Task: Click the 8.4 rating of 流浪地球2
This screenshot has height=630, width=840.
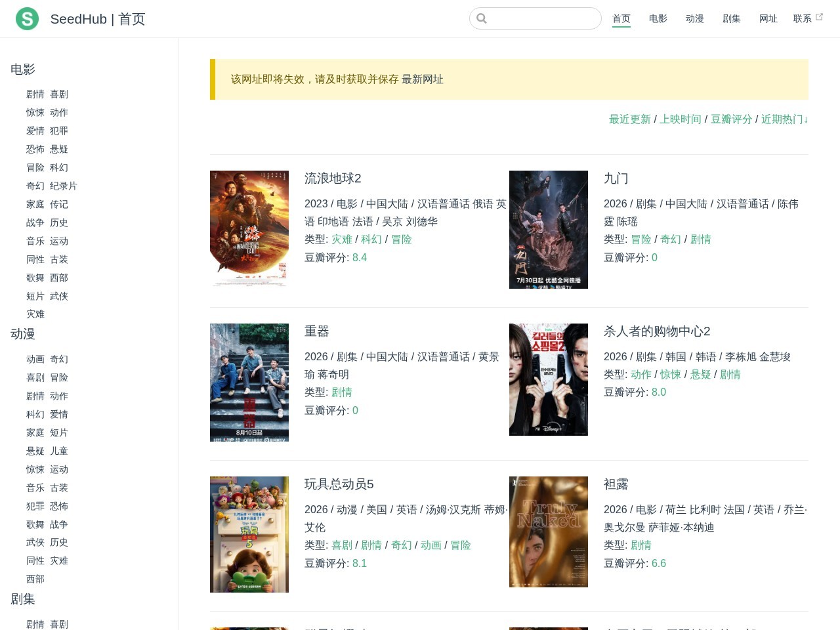Action: 360,258
